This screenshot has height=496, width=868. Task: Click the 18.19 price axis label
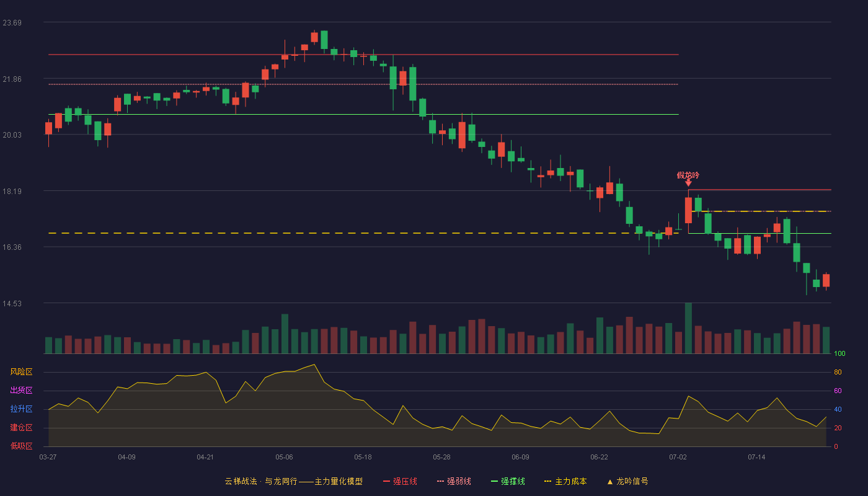pos(12,192)
